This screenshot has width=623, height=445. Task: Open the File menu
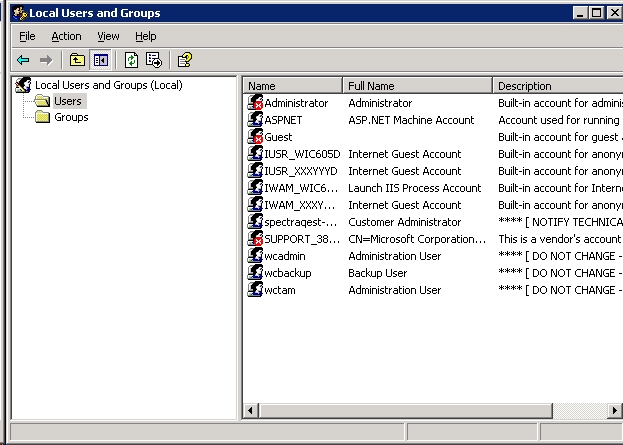(27, 36)
